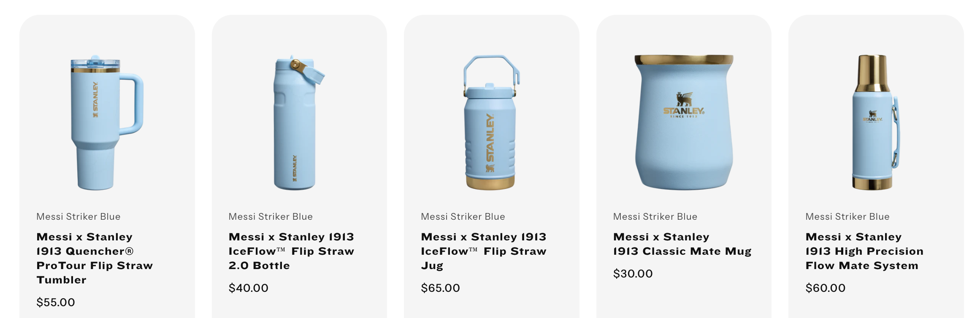Viewport: 980px width, 318px height.
Task: Select Messi Striker Blue label above the 2.0 Bottle title
Action: tap(271, 216)
